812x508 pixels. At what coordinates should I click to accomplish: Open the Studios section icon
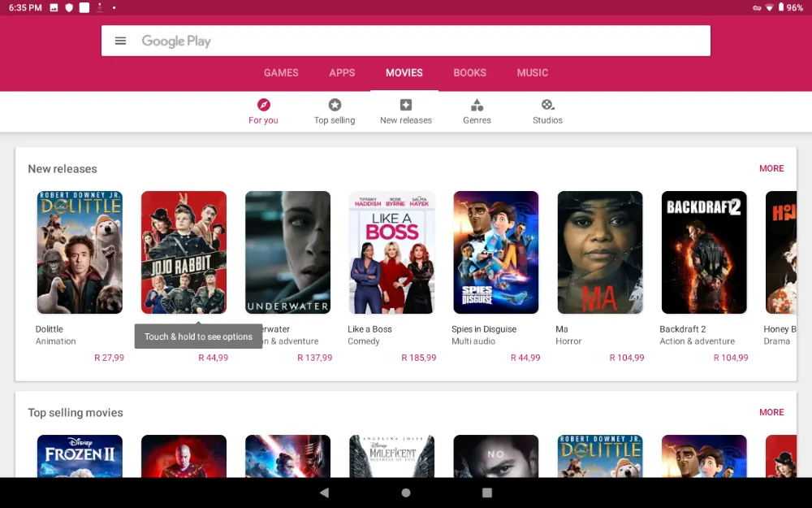[x=547, y=104]
